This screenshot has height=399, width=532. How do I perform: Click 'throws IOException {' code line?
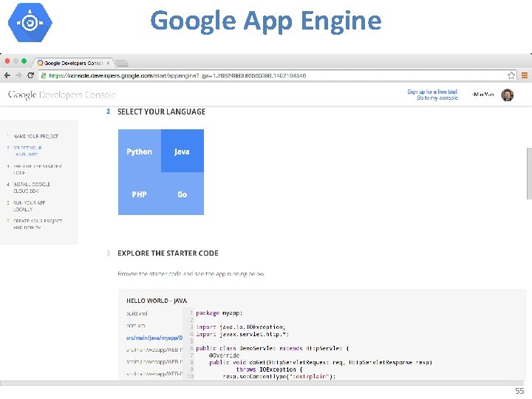pyautogui.click(x=270, y=369)
